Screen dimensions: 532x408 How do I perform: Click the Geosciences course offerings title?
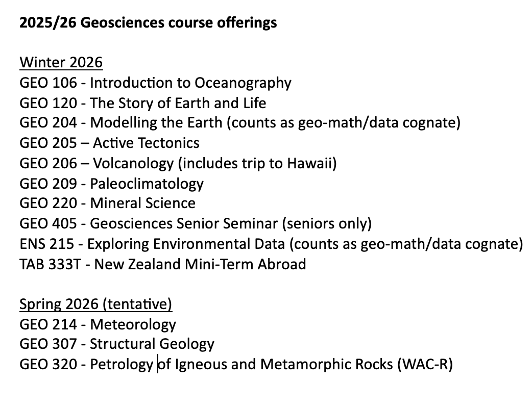pyautogui.click(x=148, y=23)
